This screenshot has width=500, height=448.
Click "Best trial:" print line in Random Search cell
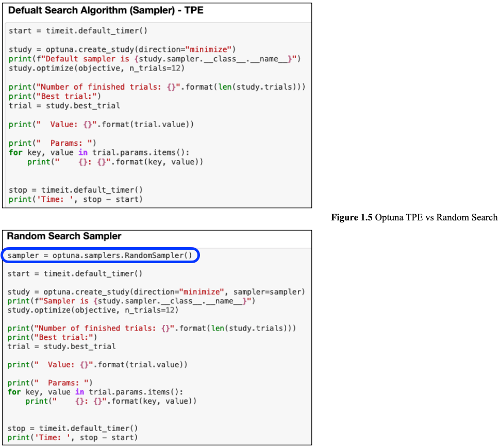tap(52, 337)
